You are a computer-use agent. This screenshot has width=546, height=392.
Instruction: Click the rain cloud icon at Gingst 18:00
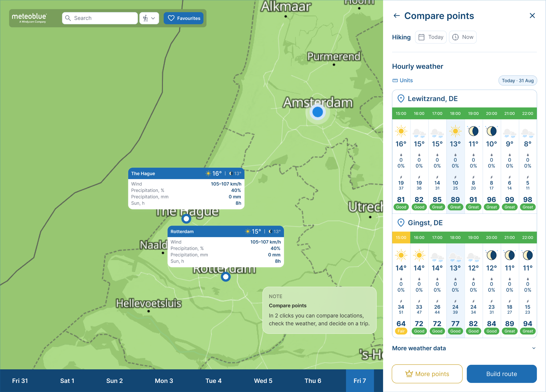tap(455, 257)
